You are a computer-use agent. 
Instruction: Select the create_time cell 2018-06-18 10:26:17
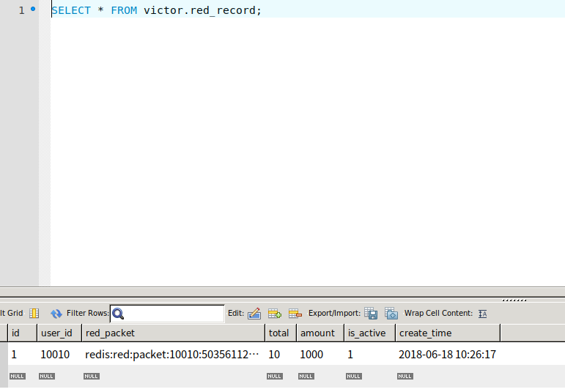447,355
